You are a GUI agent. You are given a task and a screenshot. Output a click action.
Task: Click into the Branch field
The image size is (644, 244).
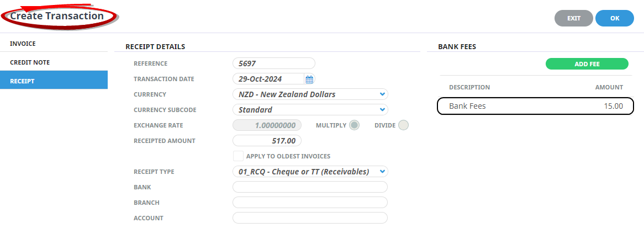tap(310, 203)
